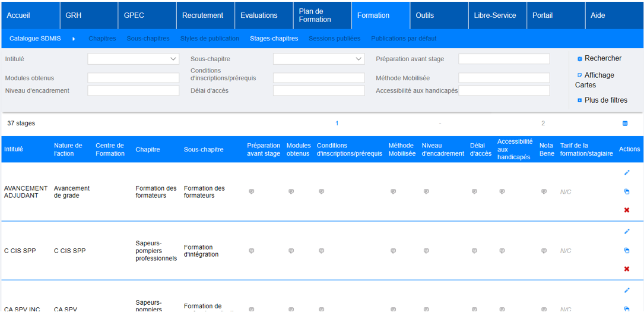Open the Nota Bene comment icon for AVANCEMENT ADJUDANT
Viewport: 644px width, 325px height.
[544, 192]
